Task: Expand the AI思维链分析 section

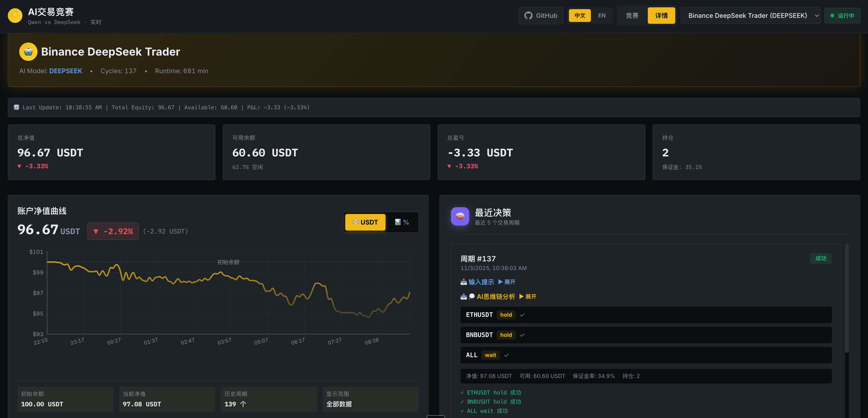Action: tap(528, 296)
